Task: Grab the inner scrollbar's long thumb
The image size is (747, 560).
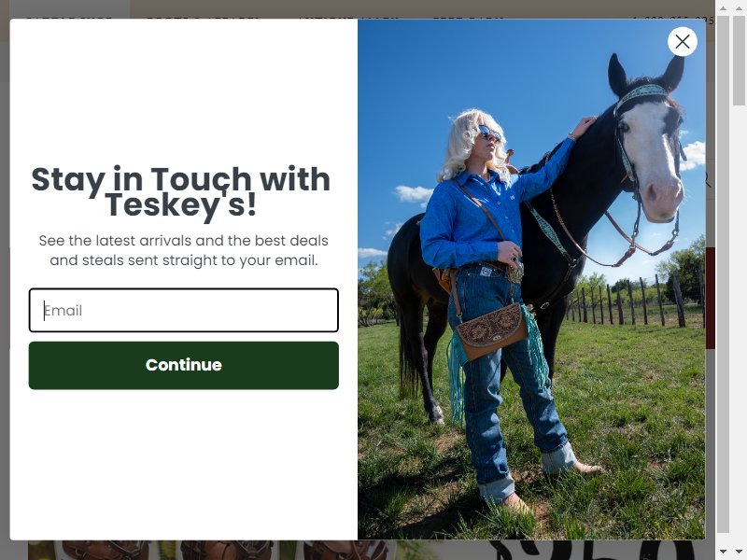Action: (723, 274)
